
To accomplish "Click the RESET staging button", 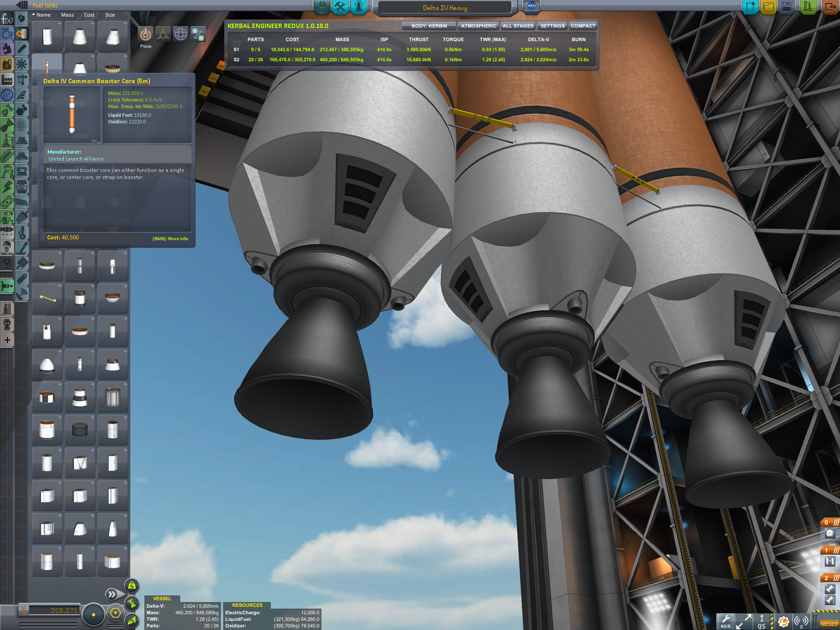I will click(x=829, y=624).
